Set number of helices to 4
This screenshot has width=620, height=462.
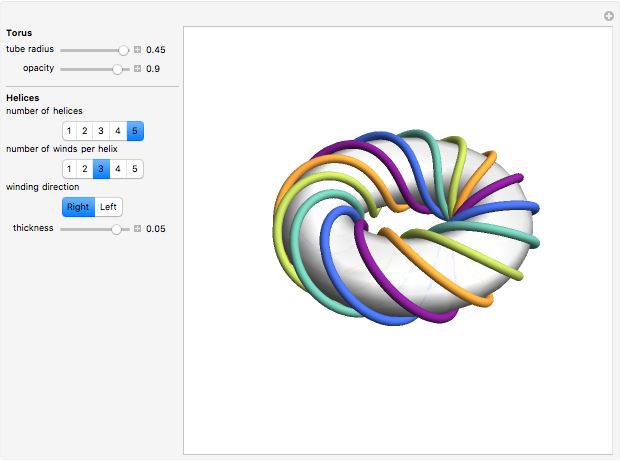118,131
